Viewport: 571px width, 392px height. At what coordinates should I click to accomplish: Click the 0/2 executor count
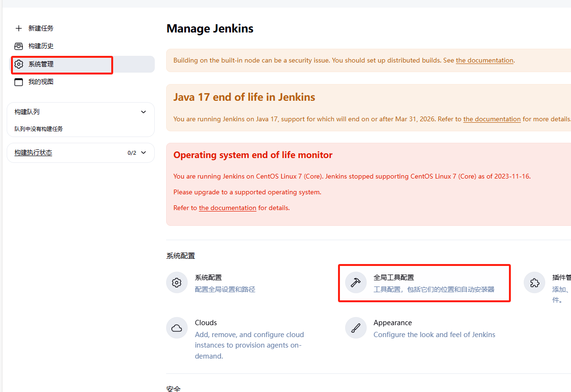132,153
